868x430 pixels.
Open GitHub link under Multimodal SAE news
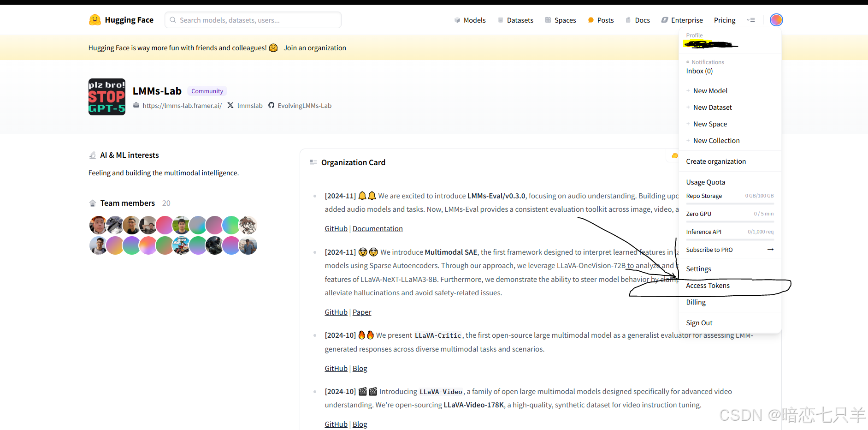click(x=336, y=312)
